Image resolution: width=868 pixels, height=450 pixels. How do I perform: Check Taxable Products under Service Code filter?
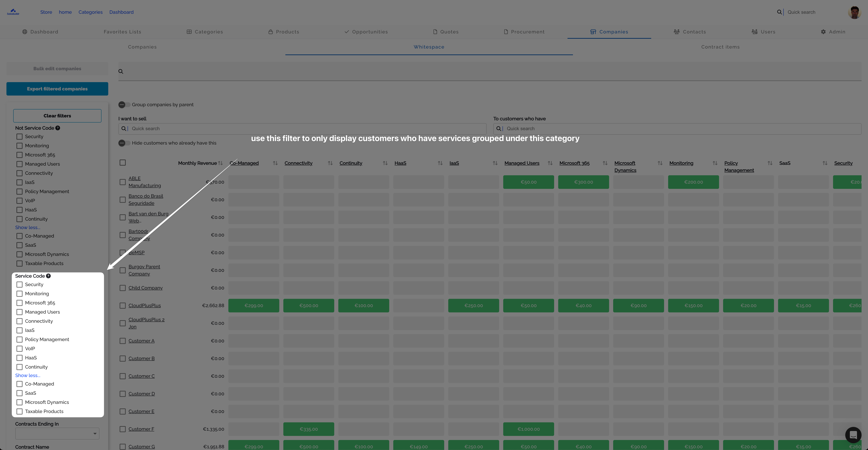pos(20,411)
